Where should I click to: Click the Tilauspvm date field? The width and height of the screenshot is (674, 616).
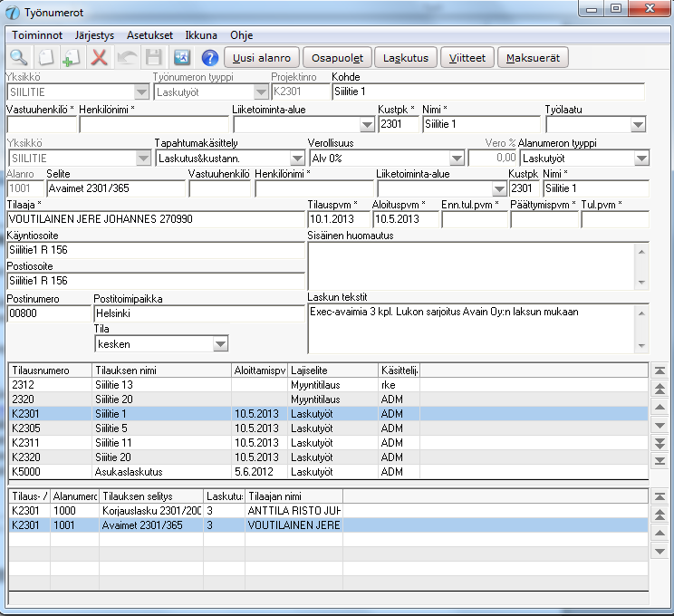[x=338, y=219]
